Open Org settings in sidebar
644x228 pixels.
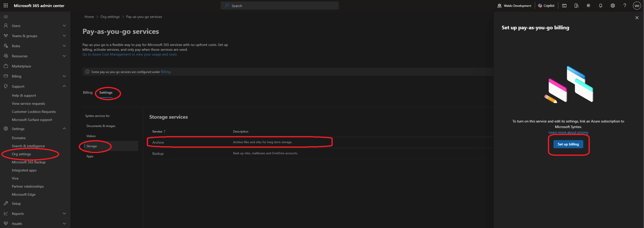tap(21, 154)
